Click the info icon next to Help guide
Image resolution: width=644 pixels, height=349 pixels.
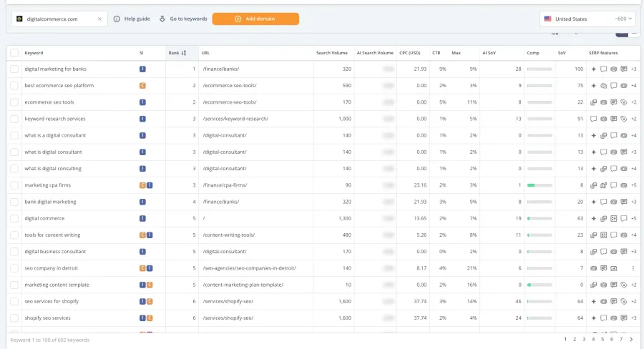click(x=117, y=19)
